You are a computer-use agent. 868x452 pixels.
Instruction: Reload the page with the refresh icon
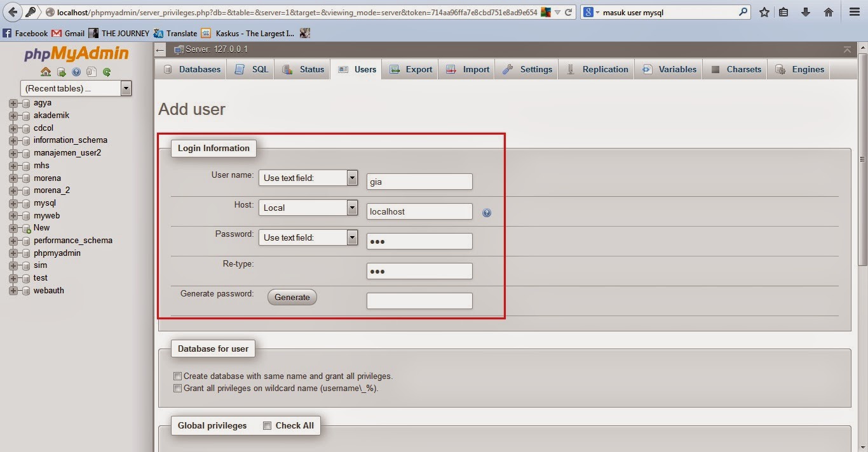[x=569, y=12]
